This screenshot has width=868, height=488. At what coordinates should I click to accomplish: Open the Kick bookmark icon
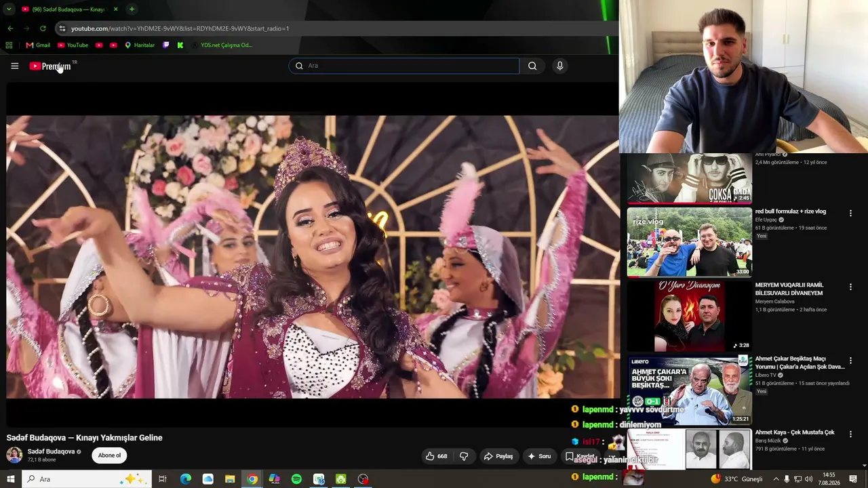pyautogui.click(x=180, y=45)
